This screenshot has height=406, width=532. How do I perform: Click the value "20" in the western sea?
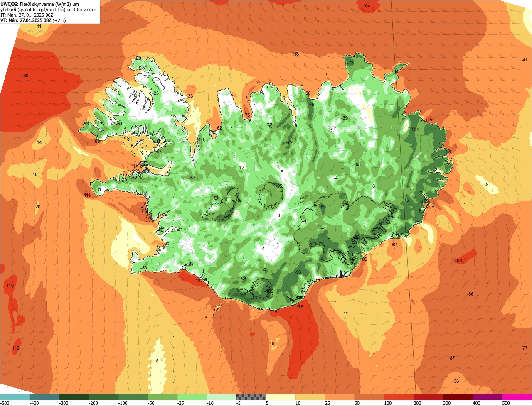pos(38,207)
